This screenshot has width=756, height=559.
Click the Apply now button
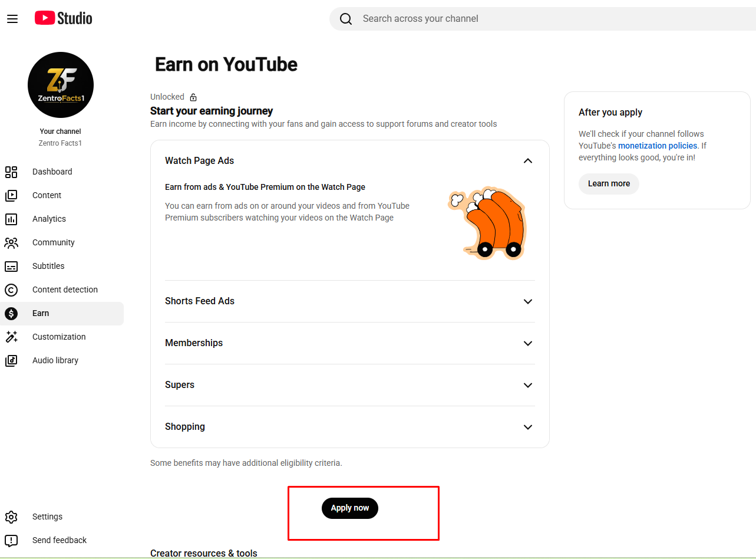pyautogui.click(x=350, y=508)
